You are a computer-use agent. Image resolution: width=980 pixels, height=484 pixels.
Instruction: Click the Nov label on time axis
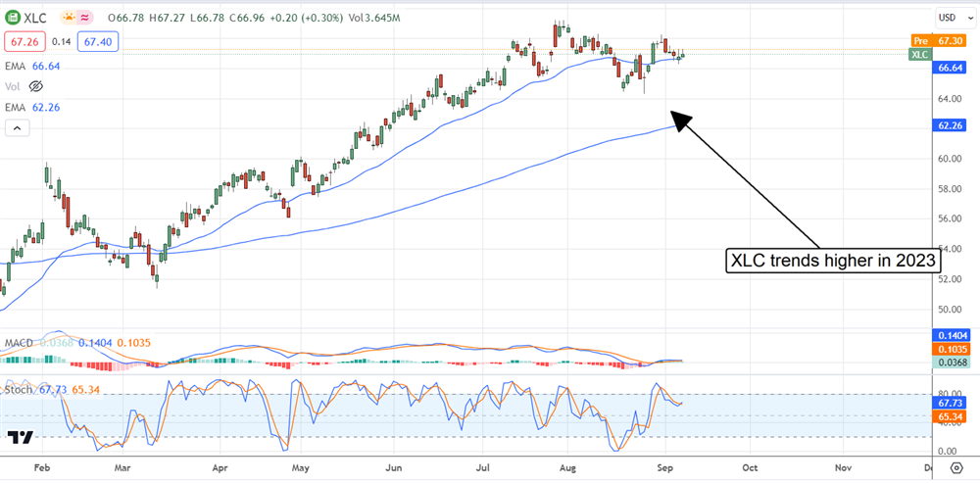pyautogui.click(x=844, y=466)
